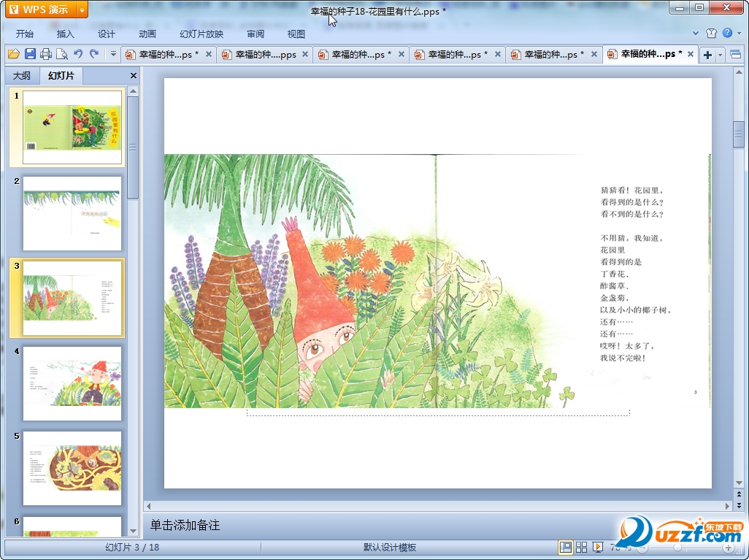Viewport: 749px width, 560px height.
Task: Click the editor scroll-down arrow
Action: [x=739, y=483]
